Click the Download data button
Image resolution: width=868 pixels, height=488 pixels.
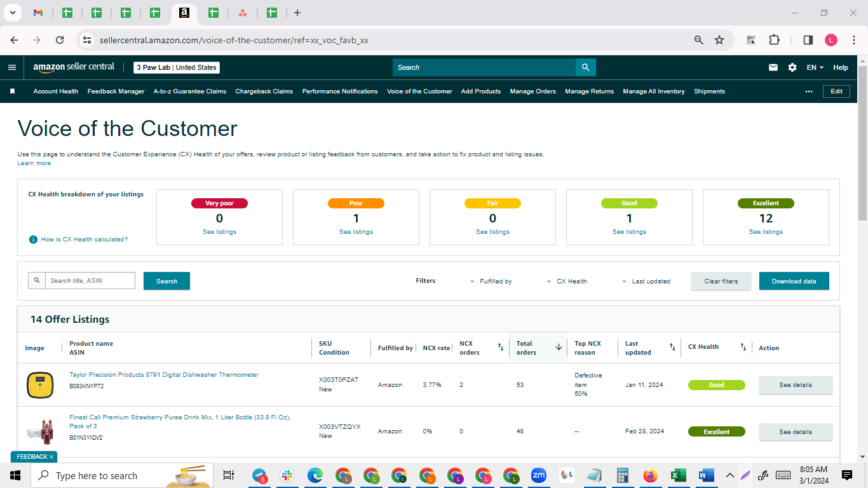(794, 281)
